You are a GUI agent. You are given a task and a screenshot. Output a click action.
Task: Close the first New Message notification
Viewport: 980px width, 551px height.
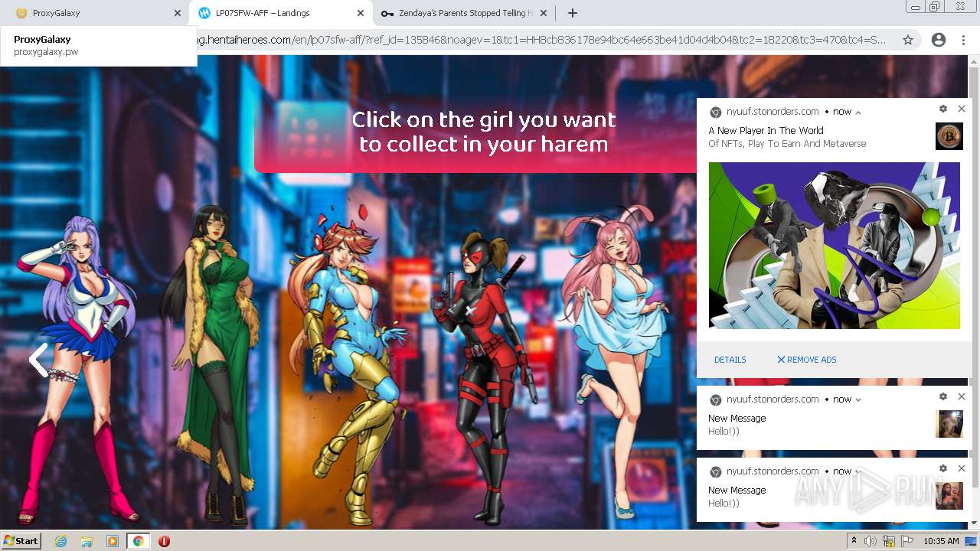962,396
